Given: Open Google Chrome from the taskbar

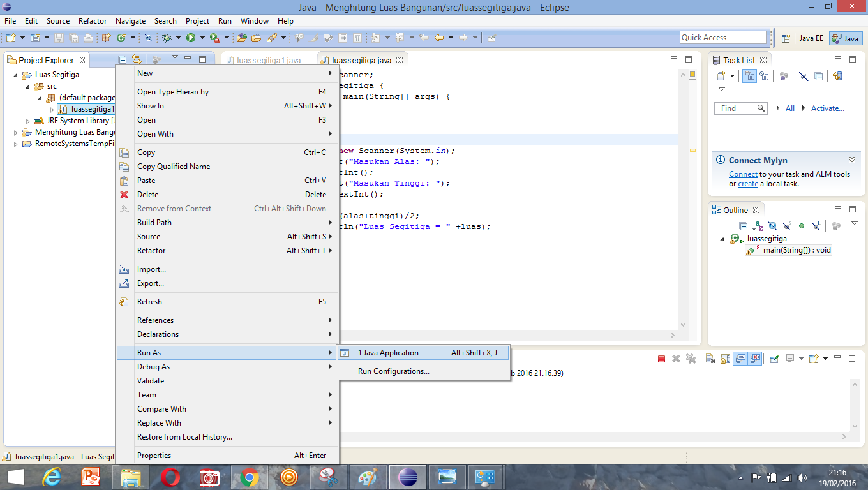Looking at the screenshot, I should [x=249, y=477].
